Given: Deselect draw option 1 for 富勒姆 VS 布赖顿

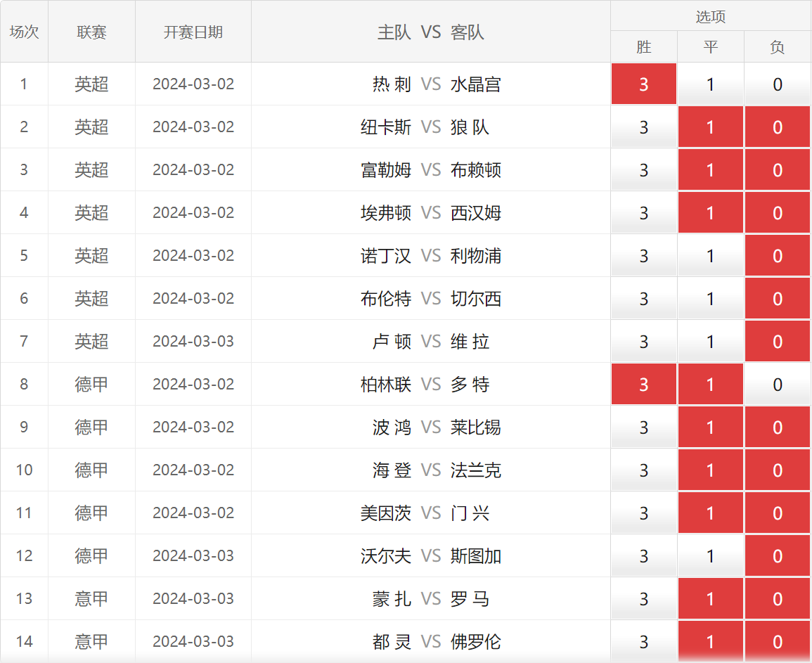Looking at the screenshot, I should click(711, 170).
